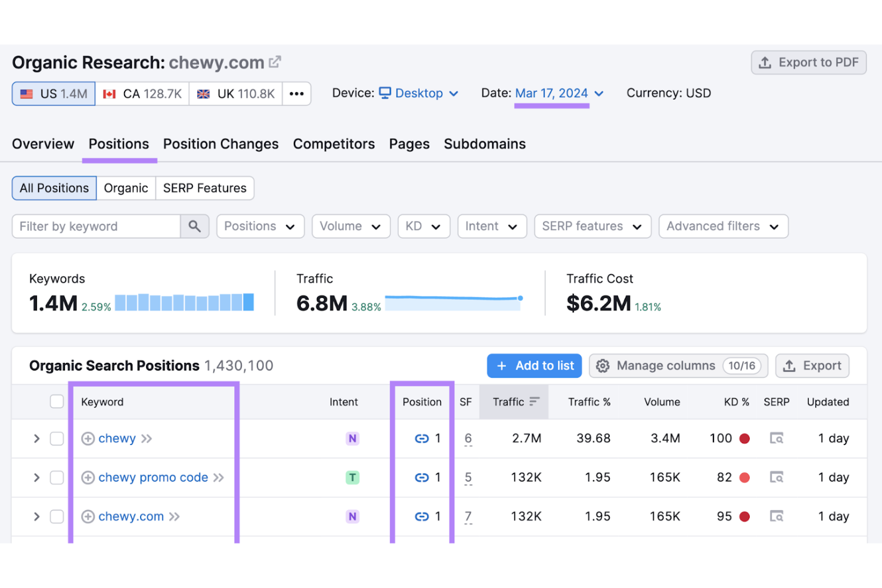Click the Manage columns button
The height and width of the screenshot is (588, 882).
click(x=678, y=366)
